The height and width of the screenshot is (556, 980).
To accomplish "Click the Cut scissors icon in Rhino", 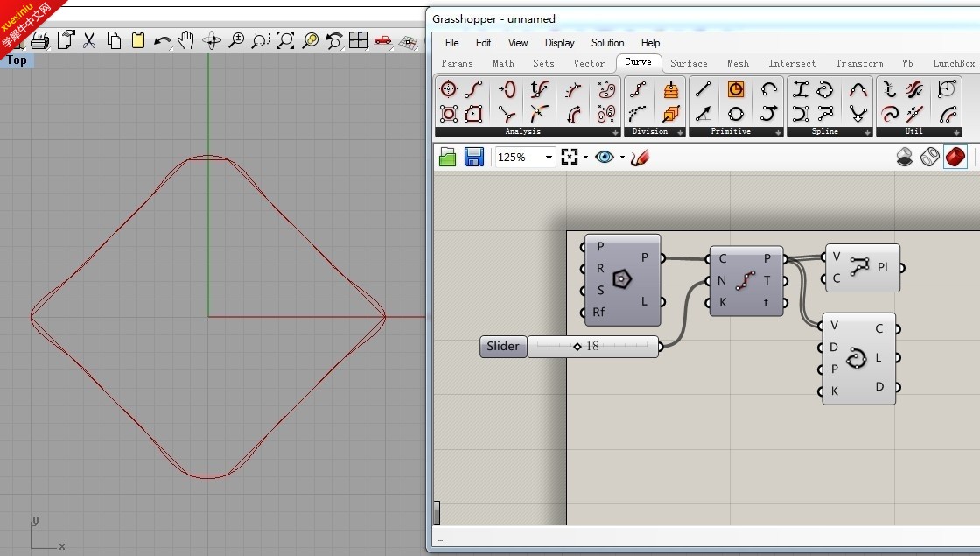I will [89, 40].
